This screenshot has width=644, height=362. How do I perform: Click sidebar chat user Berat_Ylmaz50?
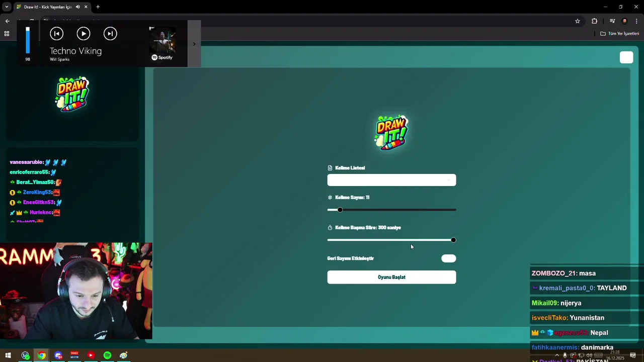point(35,182)
